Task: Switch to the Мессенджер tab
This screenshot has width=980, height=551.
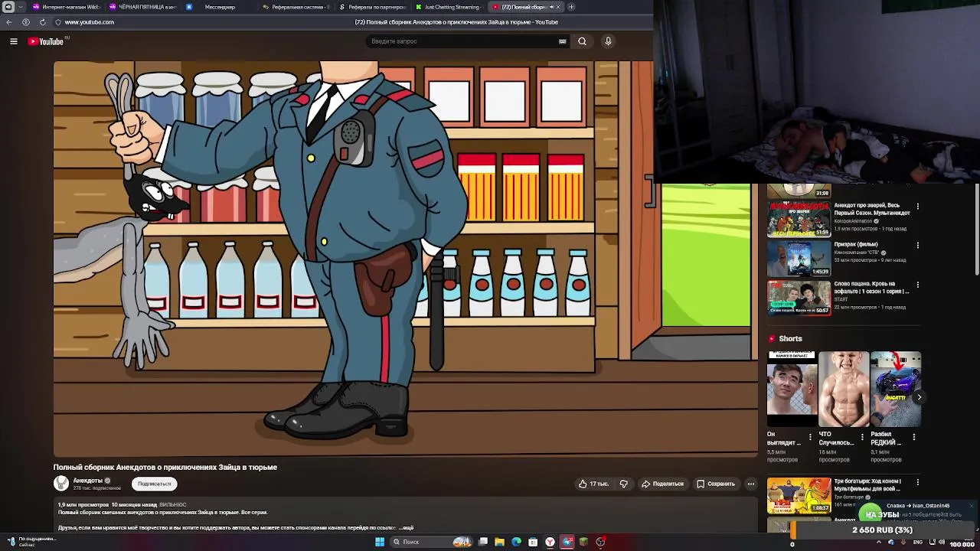Action: [x=218, y=7]
